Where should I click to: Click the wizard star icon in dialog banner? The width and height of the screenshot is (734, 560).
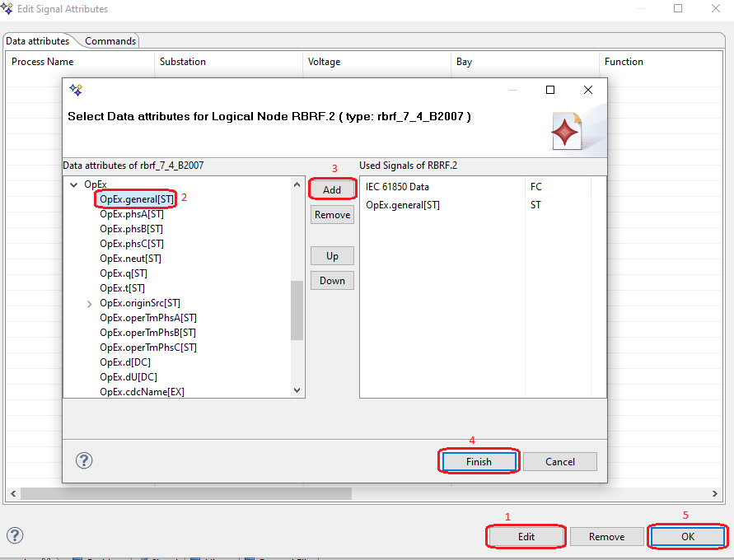(x=567, y=132)
